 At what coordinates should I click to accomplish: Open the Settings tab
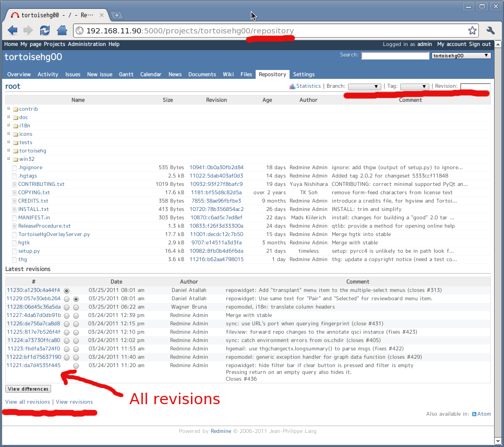tap(304, 74)
